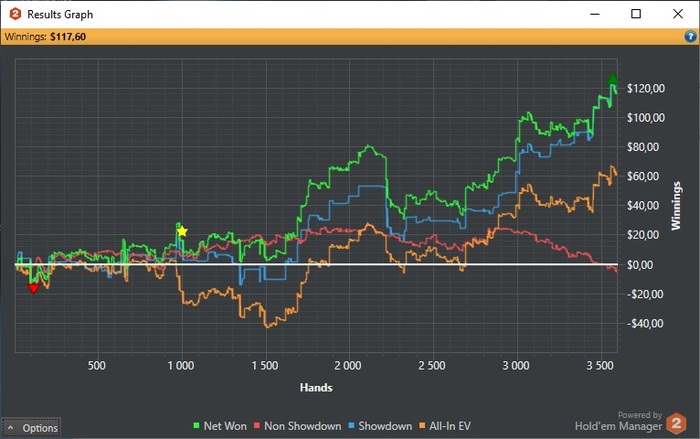The width and height of the screenshot is (700, 439).
Task: Toggle the Net Won legend entry
Action: pyautogui.click(x=220, y=426)
